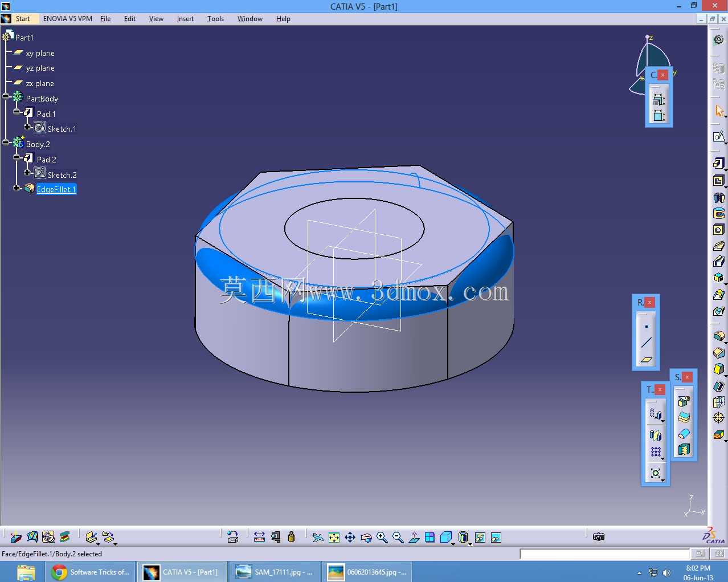Viewport: 728px width, 582px height.
Task: Collapse the PartBody tree node
Action: (x=6, y=96)
